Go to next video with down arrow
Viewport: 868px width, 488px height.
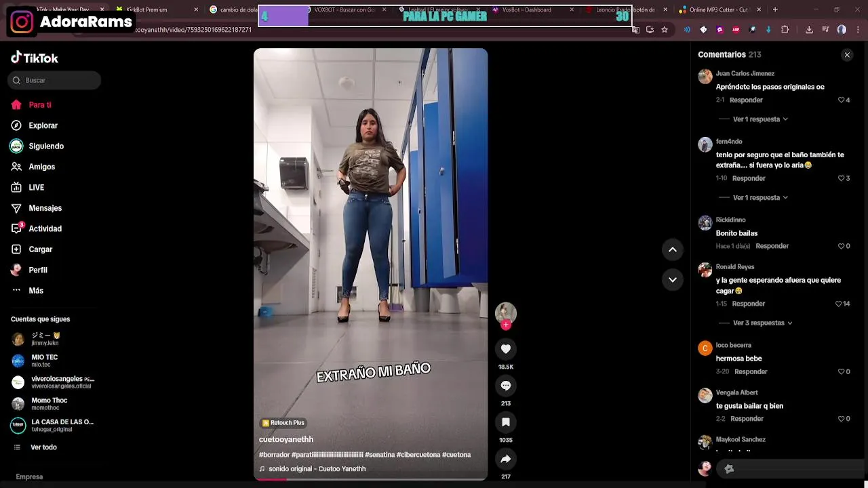pyautogui.click(x=673, y=279)
